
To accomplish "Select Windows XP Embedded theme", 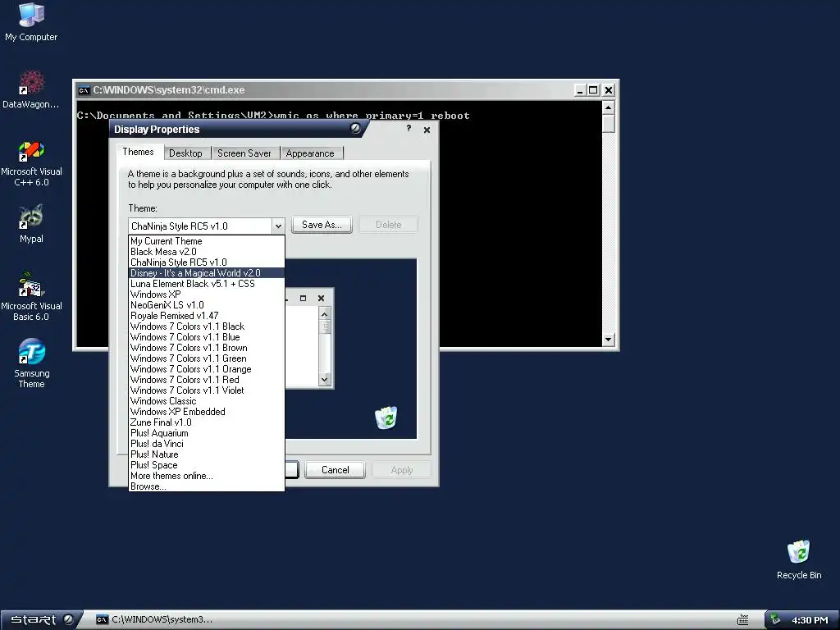I will pos(206,412).
